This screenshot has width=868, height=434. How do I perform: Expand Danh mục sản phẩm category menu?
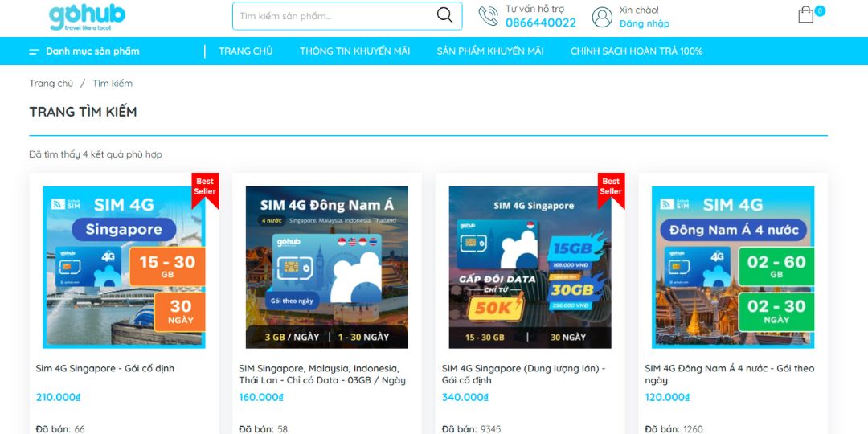click(92, 51)
